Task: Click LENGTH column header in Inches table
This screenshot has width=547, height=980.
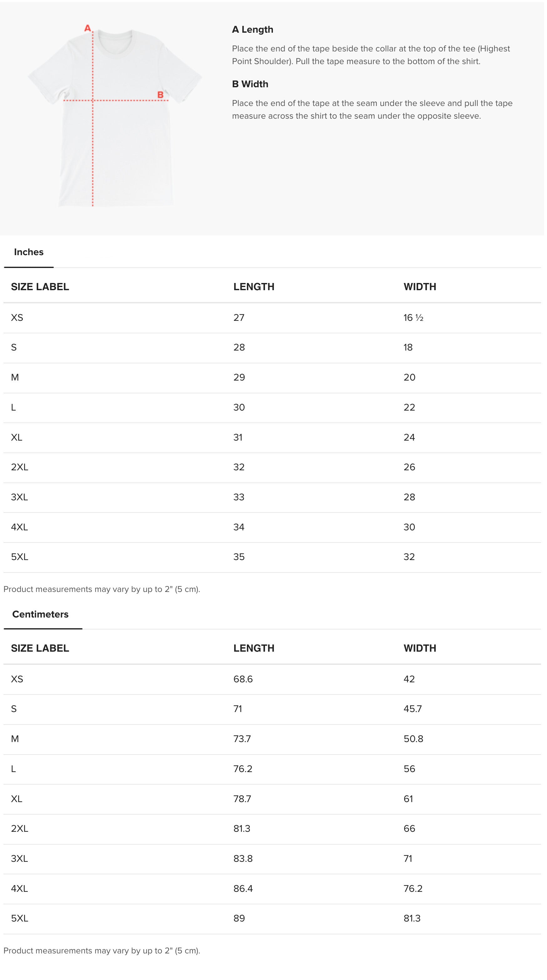Action: click(254, 287)
